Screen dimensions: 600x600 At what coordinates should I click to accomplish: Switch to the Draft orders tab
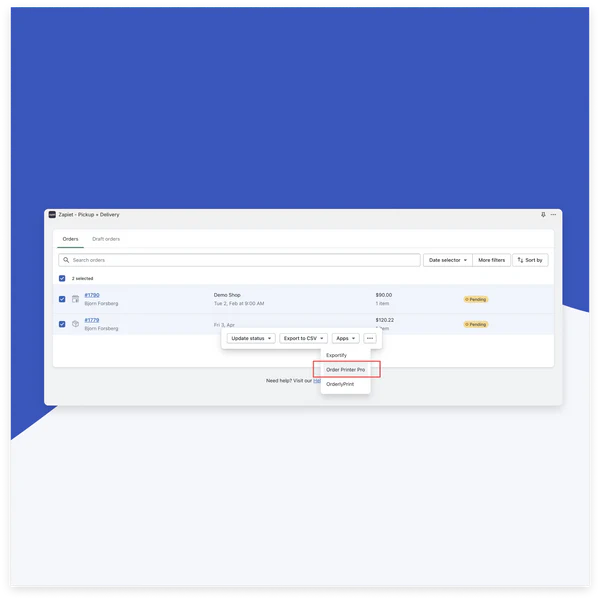106,239
